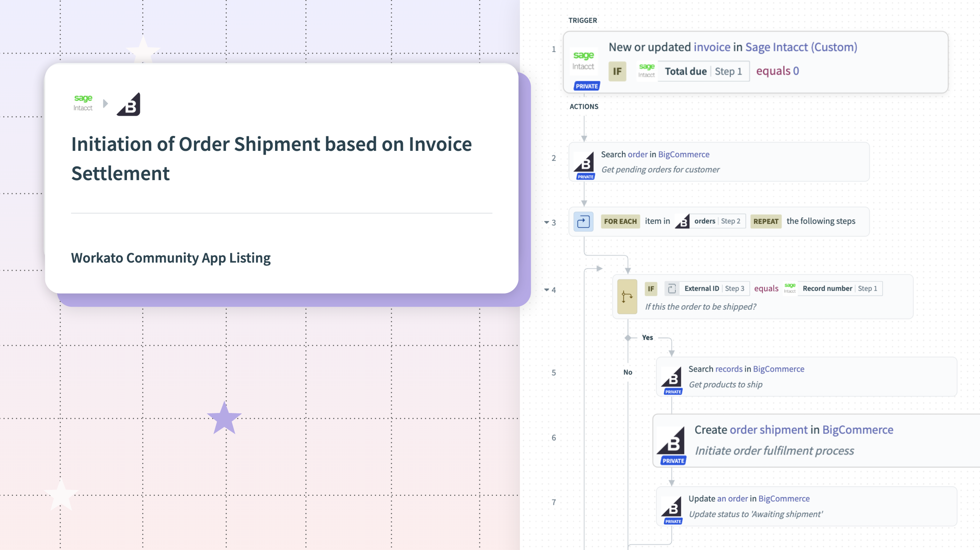The width and height of the screenshot is (980, 550).
Task: Click BigCommerce icon on Update an order step
Action: [x=672, y=506]
